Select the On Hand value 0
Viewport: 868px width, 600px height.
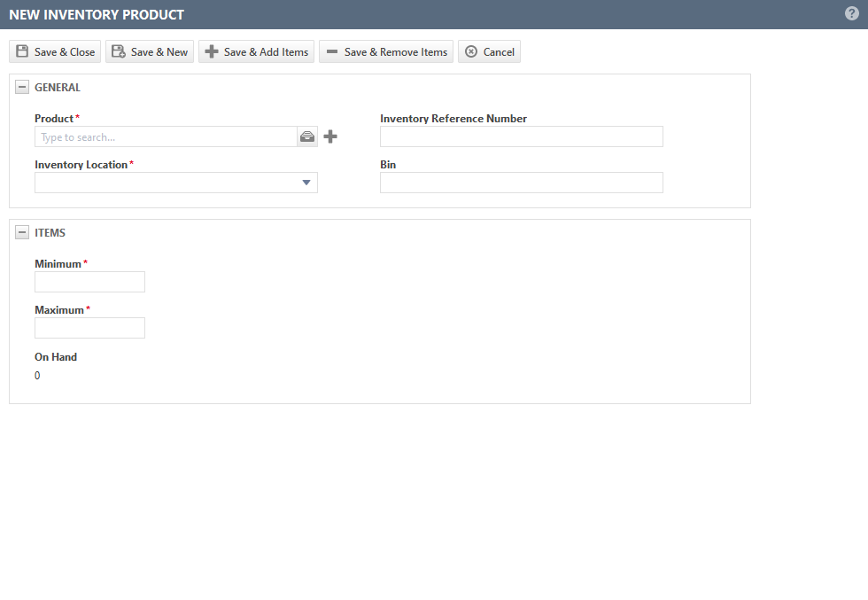tap(37, 376)
